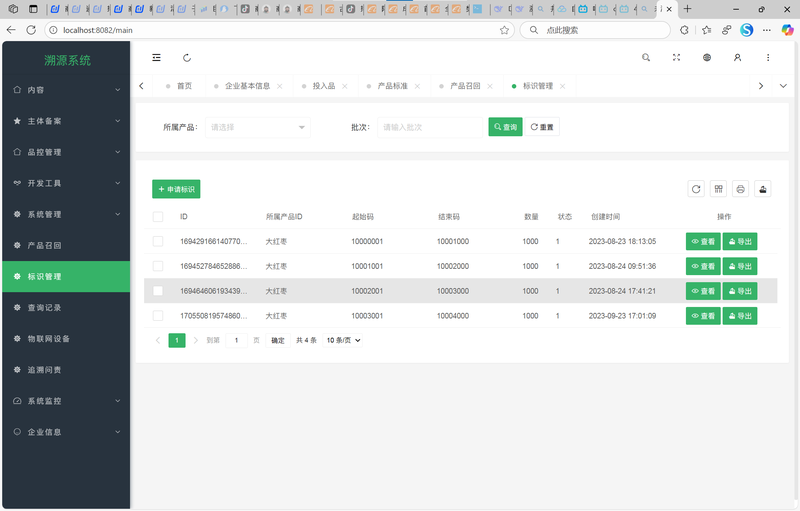Image resolution: width=800 pixels, height=511 pixels.
Task: Click the print icon above table
Action: coord(740,189)
